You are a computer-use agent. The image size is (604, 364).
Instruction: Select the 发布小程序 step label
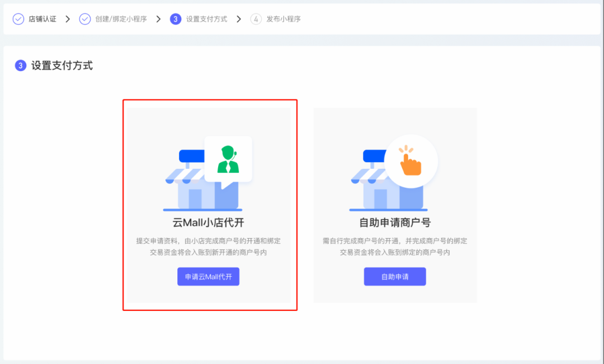click(284, 19)
